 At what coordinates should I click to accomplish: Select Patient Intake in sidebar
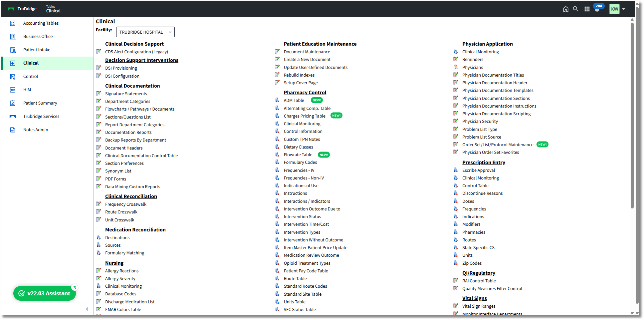point(37,50)
